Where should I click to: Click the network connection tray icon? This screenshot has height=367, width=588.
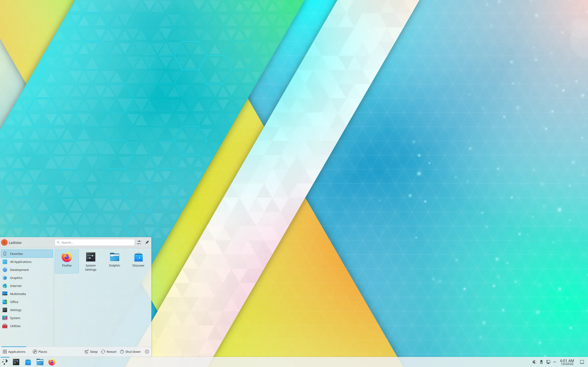click(x=548, y=362)
